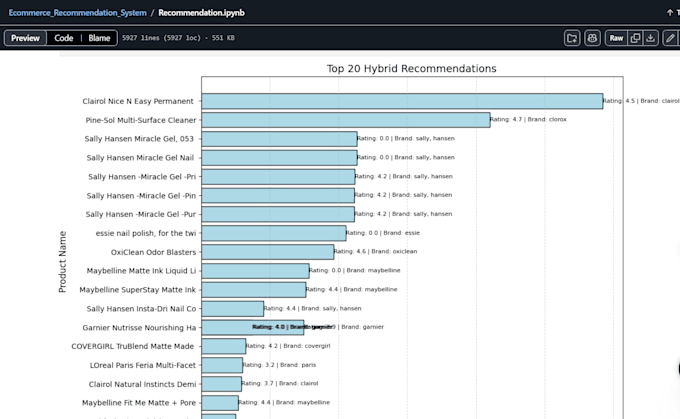
Task: Click the 'Sally Hansen -Miracle Gel -Pur' label
Action: coord(141,214)
